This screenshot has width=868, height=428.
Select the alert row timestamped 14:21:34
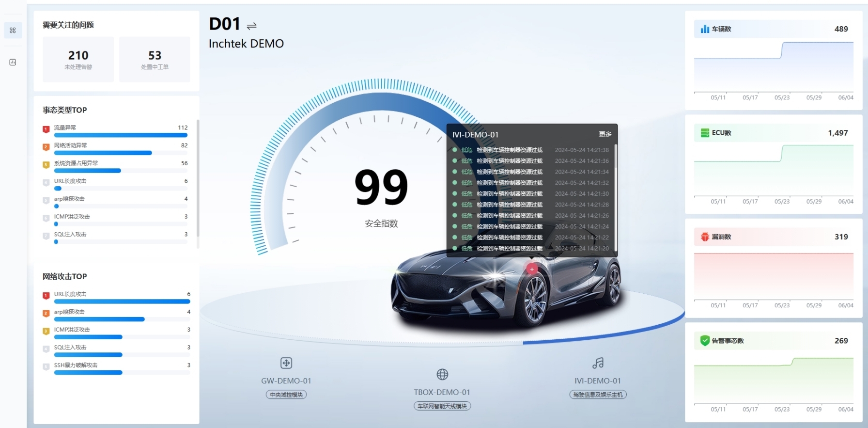[x=531, y=172]
